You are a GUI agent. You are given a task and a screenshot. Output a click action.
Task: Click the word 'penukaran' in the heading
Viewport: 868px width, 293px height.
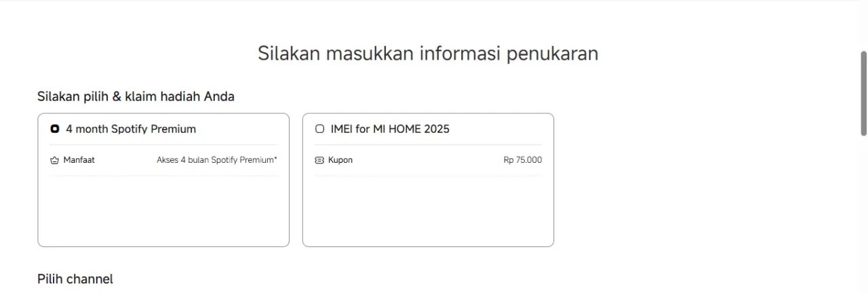click(x=552, y=54)
